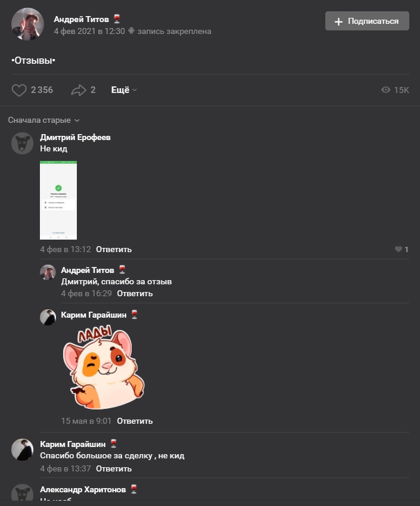
Task: Open the payment screenshot thumbnail
Action: point(58,200)
